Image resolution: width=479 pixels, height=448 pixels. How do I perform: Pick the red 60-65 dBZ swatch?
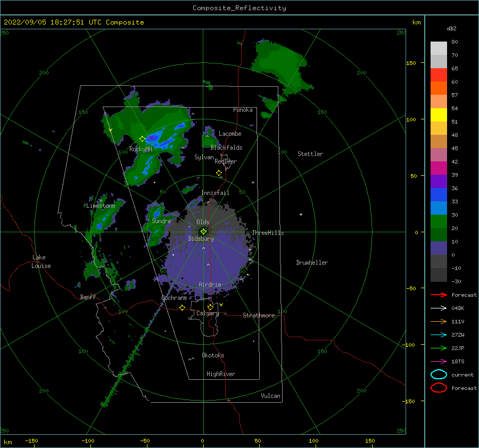coord(439,75)
